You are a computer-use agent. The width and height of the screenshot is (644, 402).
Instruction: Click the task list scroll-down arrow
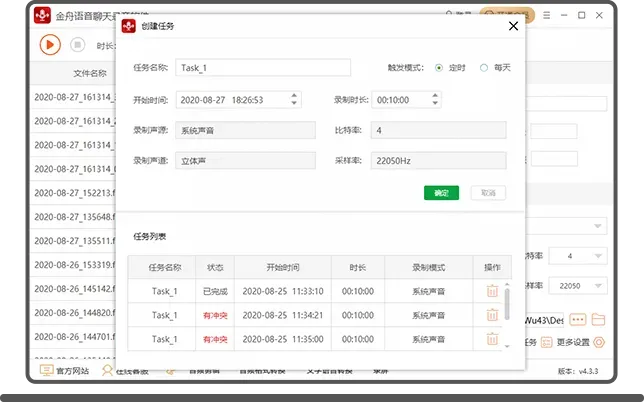point(507,346)
